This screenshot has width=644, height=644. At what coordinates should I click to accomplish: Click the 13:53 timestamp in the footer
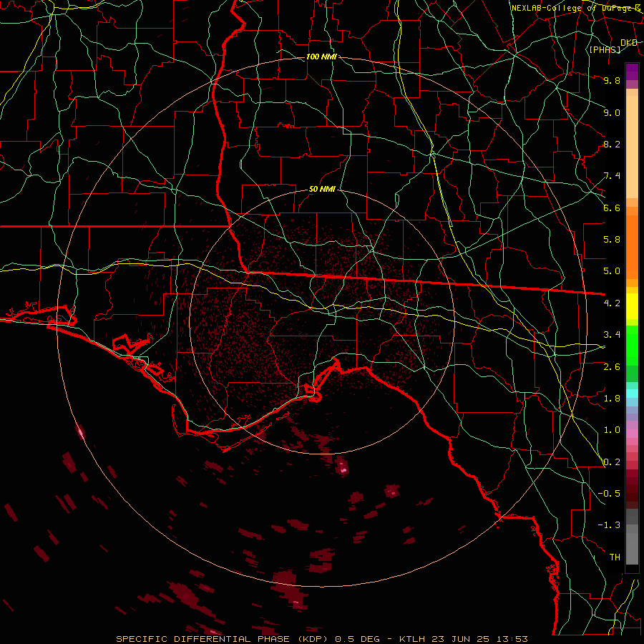pos(514,639)
